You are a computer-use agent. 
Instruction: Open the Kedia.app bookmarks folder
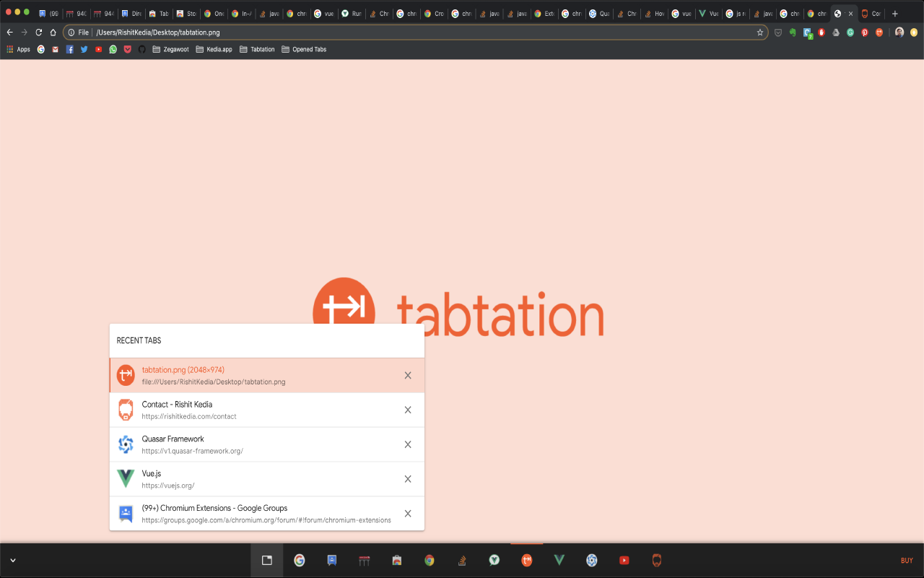214,49
